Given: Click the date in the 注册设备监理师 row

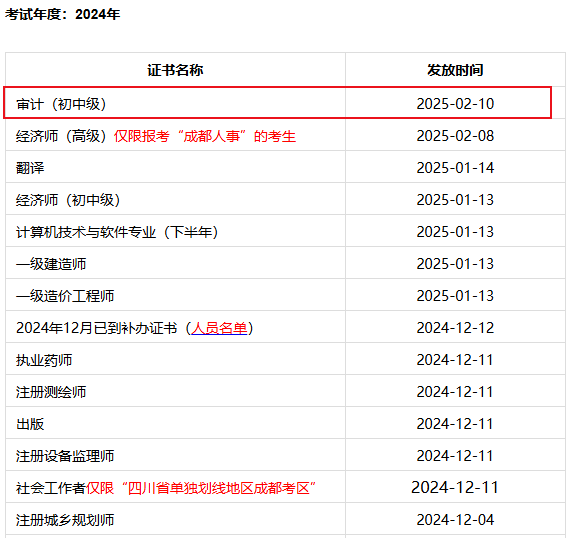Looking at the screenshot, I should 455,456.
